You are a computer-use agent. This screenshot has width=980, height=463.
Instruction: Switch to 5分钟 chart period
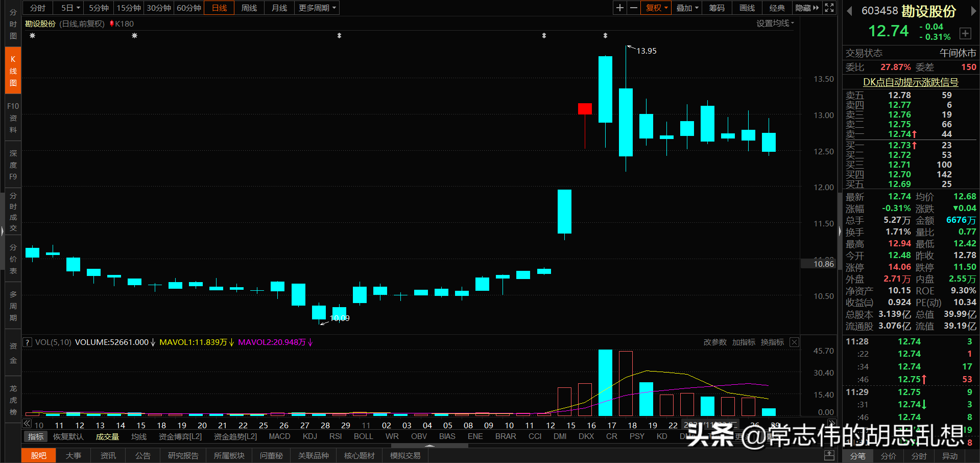tap(99, 8)
